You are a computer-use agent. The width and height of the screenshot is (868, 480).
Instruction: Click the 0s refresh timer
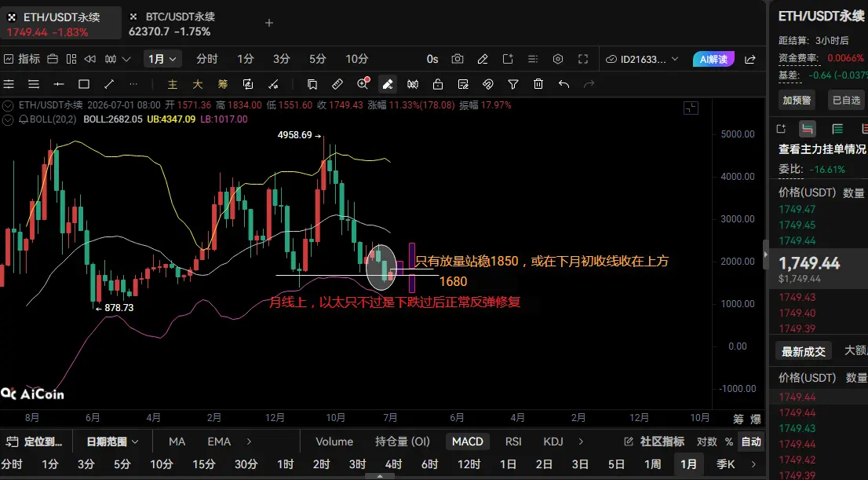(x=432, y=59)
